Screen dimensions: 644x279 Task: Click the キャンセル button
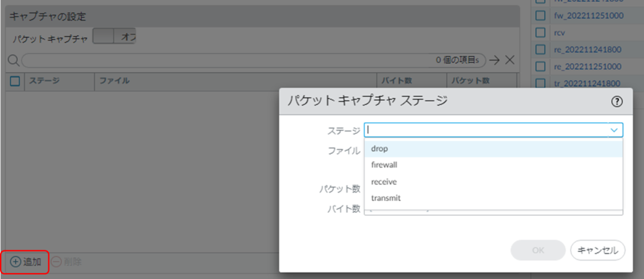click(597, 250)
